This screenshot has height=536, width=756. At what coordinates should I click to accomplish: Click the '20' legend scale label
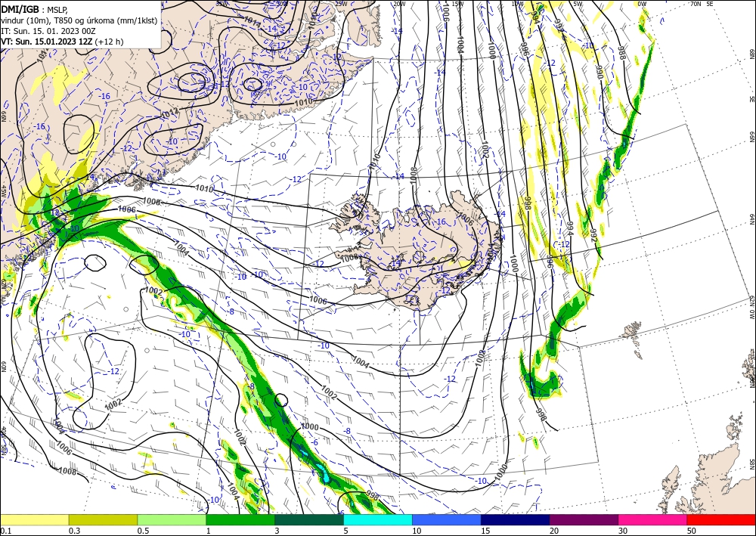(554, 531)
